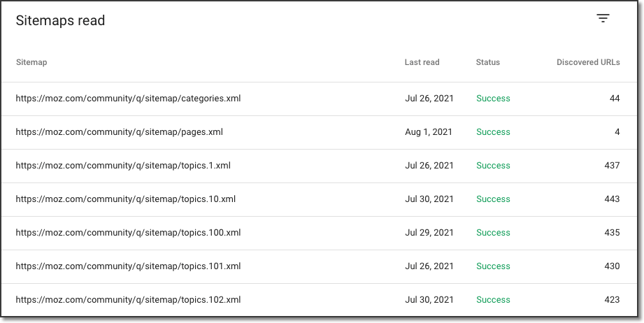Screen dimensions: 644x323
Task: Select the topics.1.xml sitemap entry
Action: [x=123, y=166]
